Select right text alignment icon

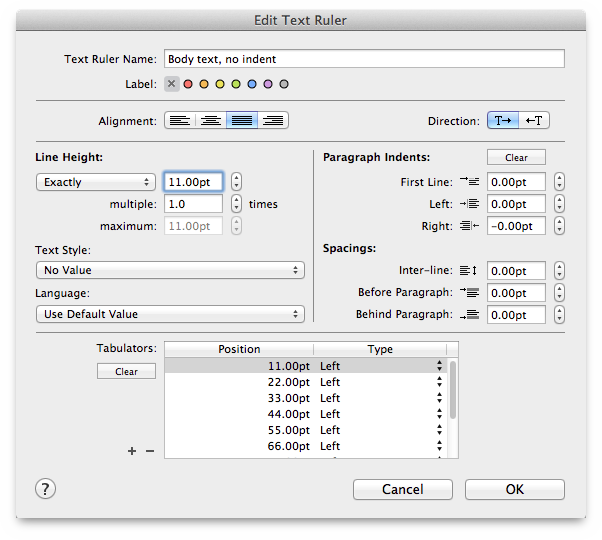coord(273,121)
